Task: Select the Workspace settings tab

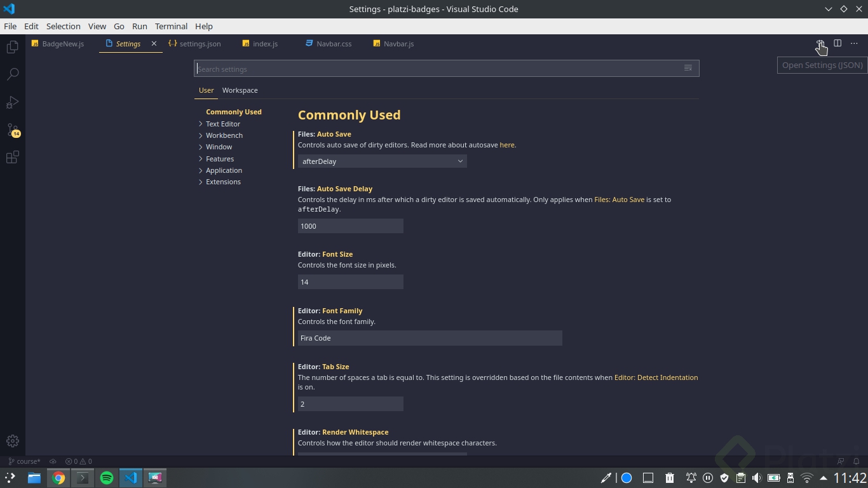Action: [x=240, y=90]
